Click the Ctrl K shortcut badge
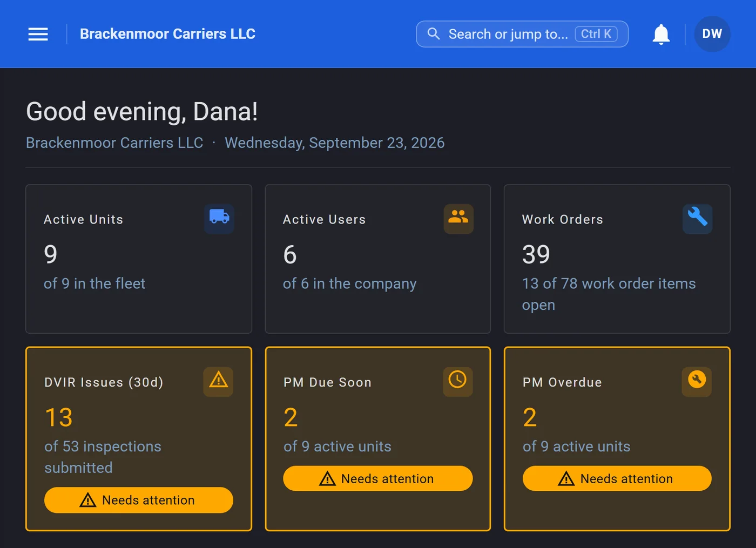 click(596, 34)
